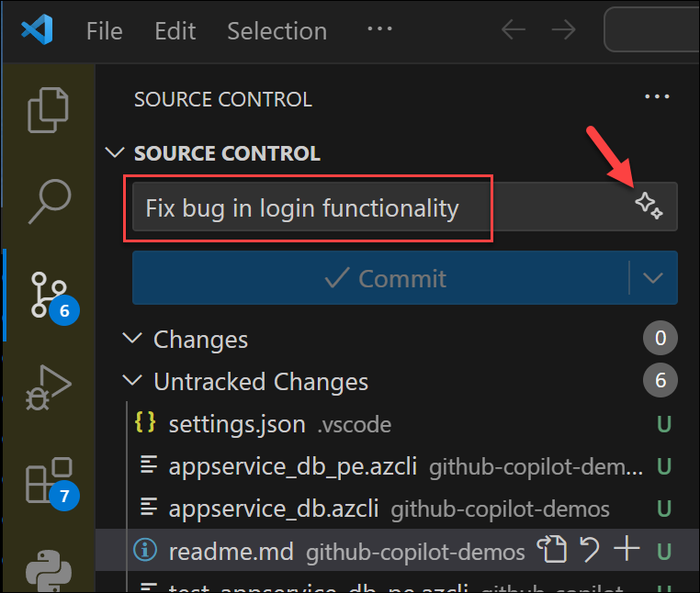The image size is (700, 593).
Task: Stage readme.md with plus icon
Action: point(627,548)
